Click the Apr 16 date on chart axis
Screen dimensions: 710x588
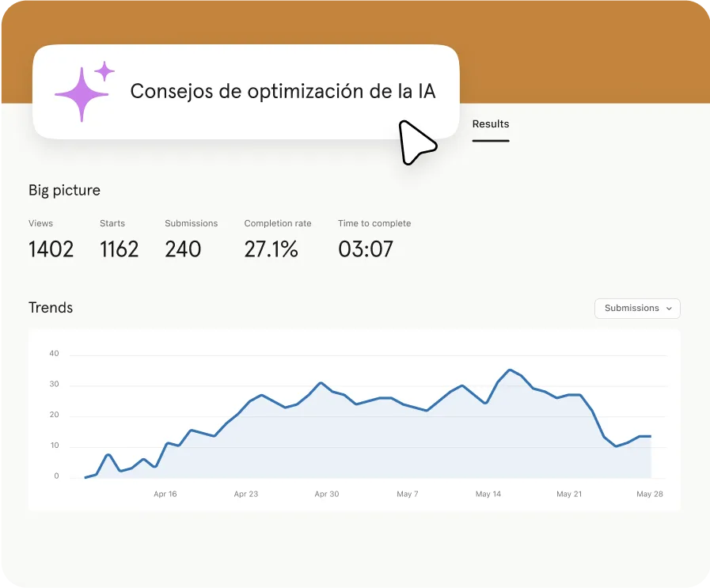[x=165, y=494]
